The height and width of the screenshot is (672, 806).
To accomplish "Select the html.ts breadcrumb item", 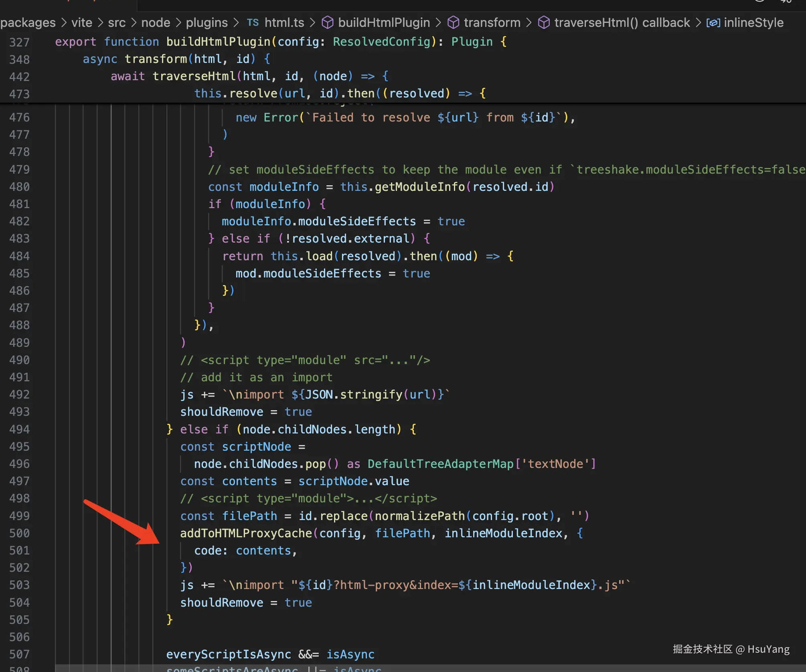I will click(284, 23).
